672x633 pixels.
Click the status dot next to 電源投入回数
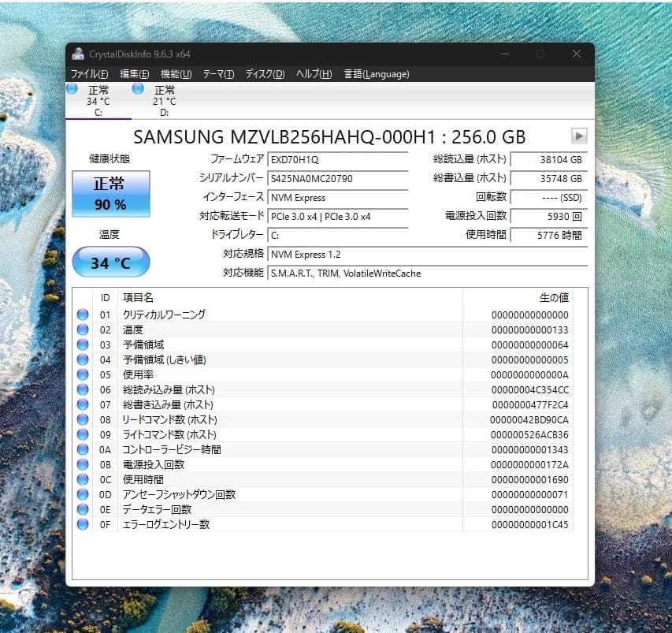[x=83, y=464]
